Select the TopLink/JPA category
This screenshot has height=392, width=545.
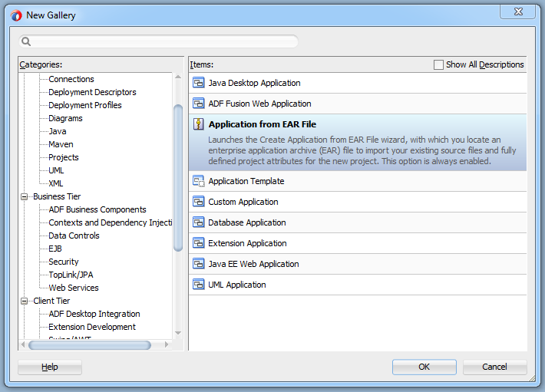click(71, 275)
